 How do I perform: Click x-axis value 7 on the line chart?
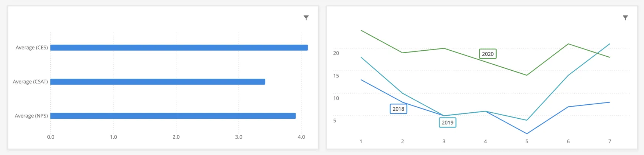pos(610,141)
